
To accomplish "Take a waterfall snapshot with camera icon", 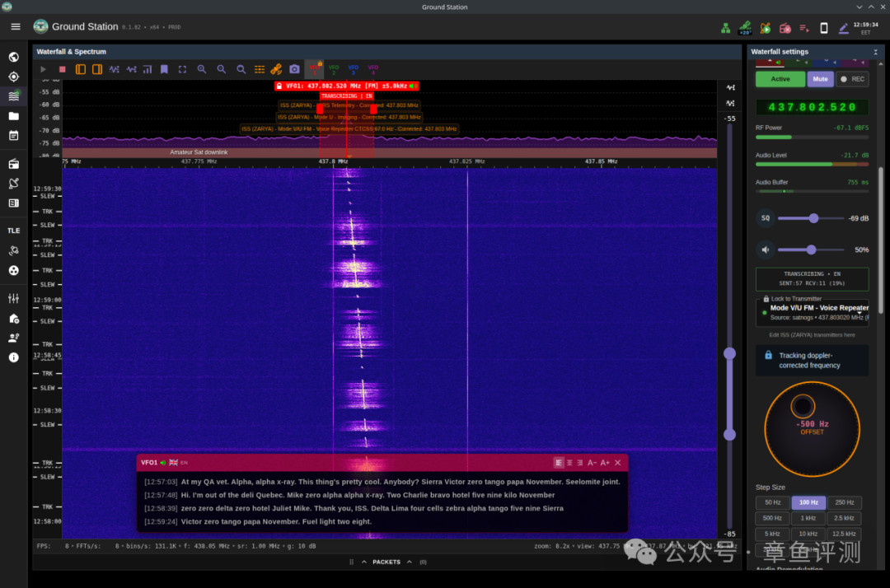I will 294,69.
